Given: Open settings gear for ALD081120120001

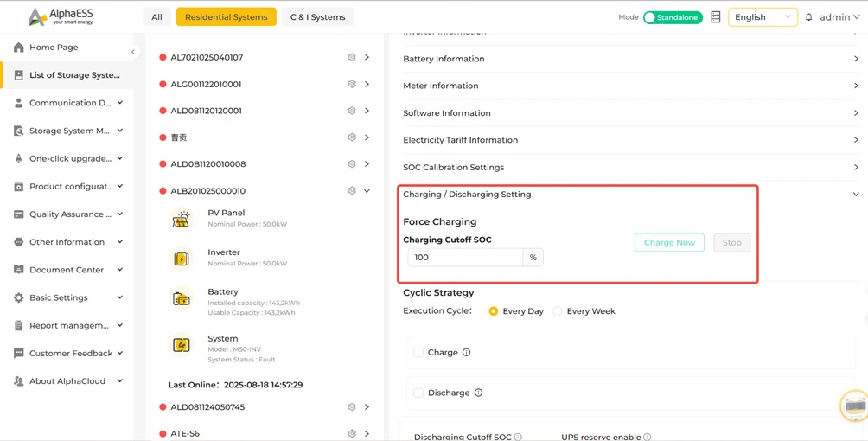Looking at the screenshot, I should [x=352, y=111].
